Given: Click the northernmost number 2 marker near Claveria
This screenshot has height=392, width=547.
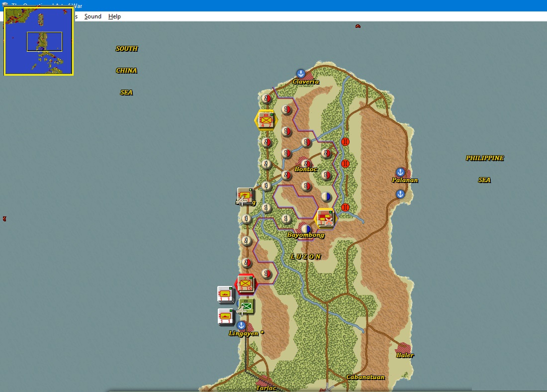Looking at the screenshot, I should point(266,98).
